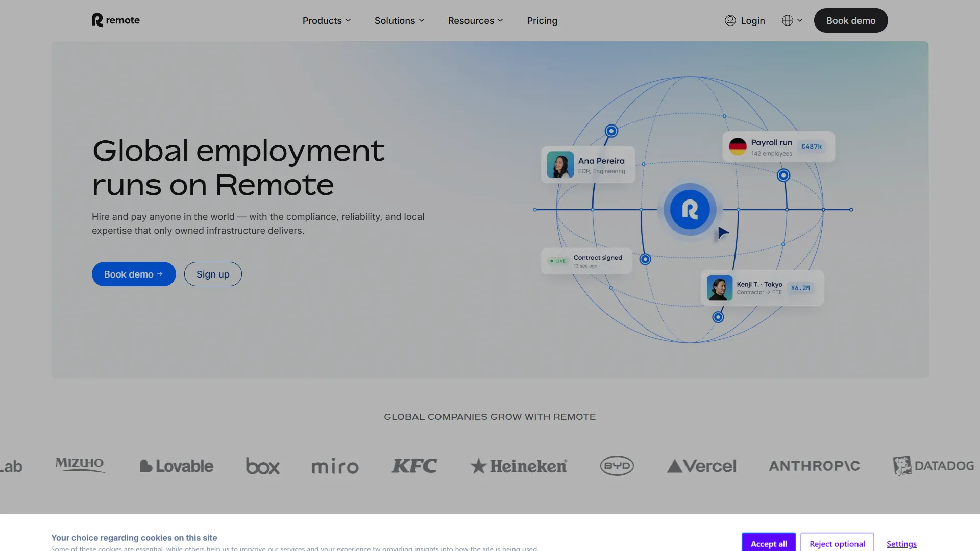Open the Products menu
980x551 pixels.
(x=327, y=21)
